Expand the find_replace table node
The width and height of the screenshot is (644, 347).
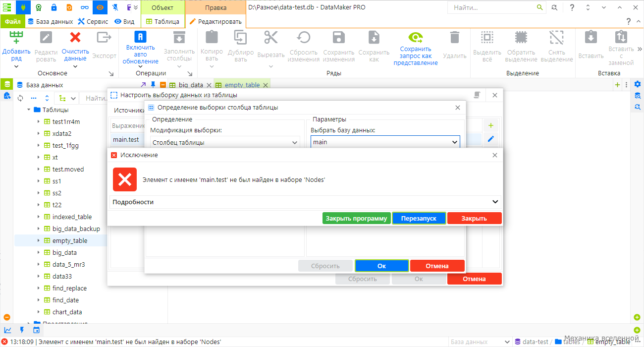(x=39, y=288)
